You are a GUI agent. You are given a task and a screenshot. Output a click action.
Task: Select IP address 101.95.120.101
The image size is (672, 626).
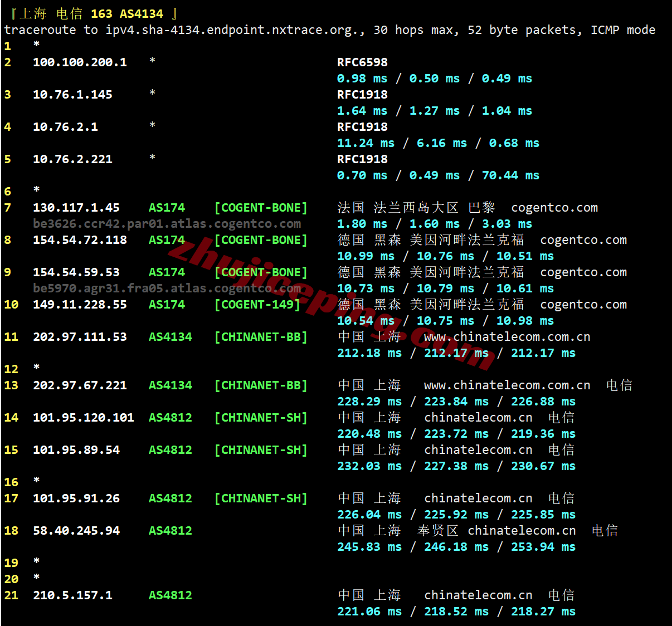(84, 418)
